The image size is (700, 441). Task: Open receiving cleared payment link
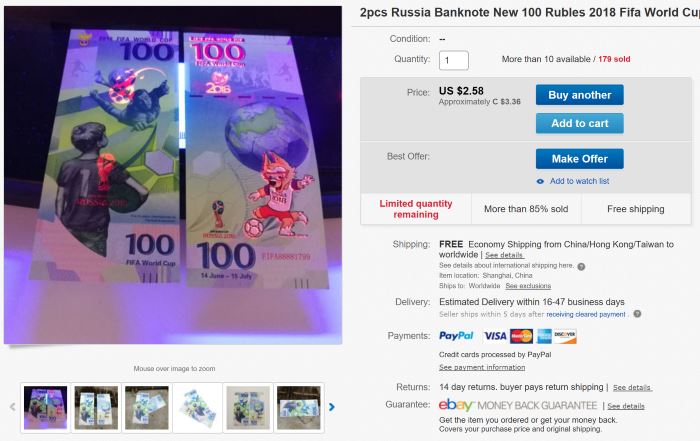point(586,314)
